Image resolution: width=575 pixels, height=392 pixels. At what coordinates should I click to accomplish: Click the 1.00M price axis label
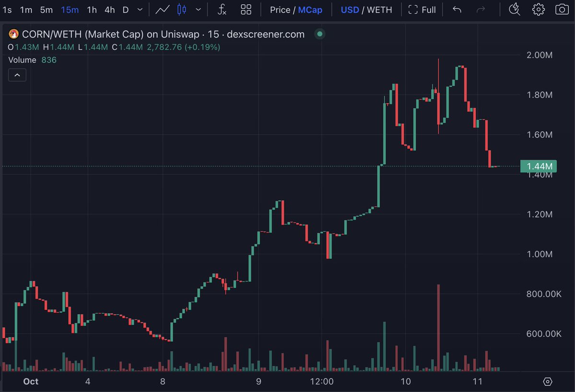[540, 254]
